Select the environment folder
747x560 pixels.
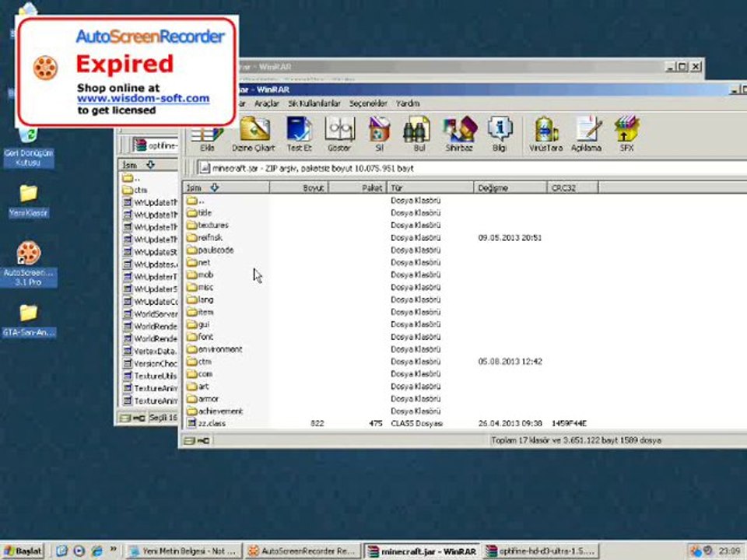tap(215, 349)
